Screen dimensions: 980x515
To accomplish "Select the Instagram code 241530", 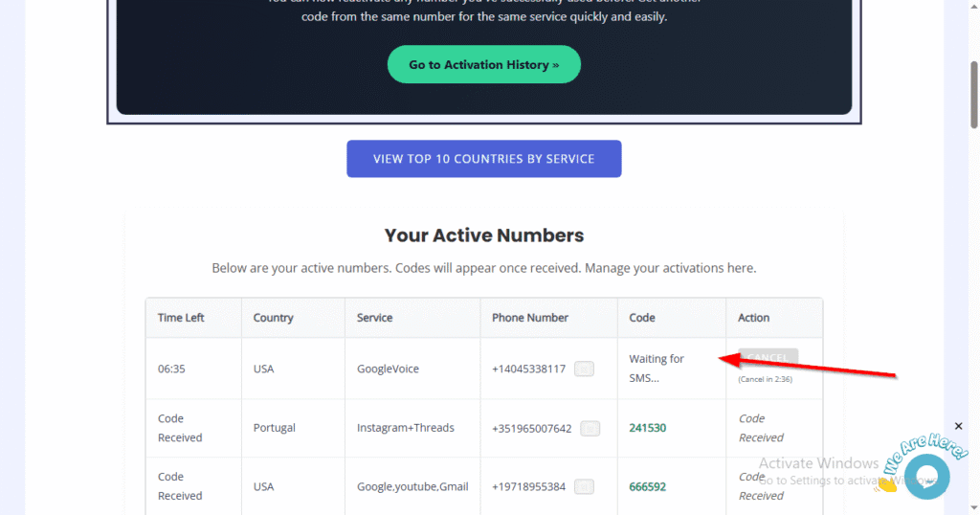I will tap(648, 428).
